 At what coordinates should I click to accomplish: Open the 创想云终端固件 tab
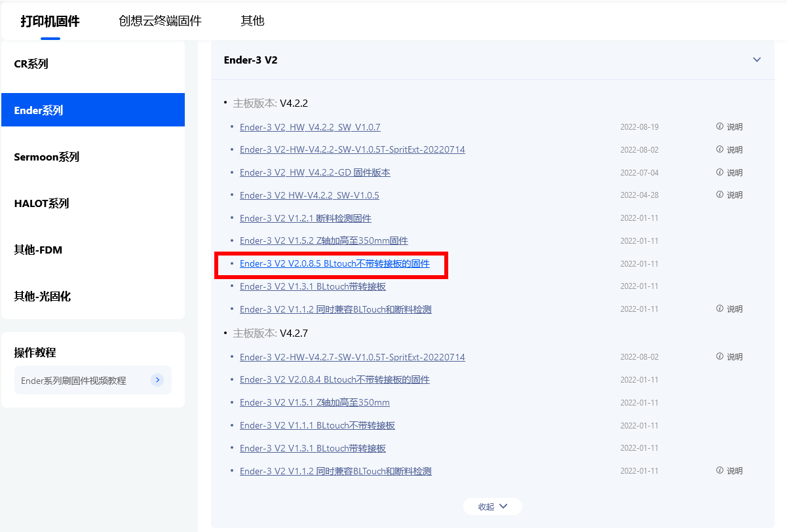(x=160, y=21)
